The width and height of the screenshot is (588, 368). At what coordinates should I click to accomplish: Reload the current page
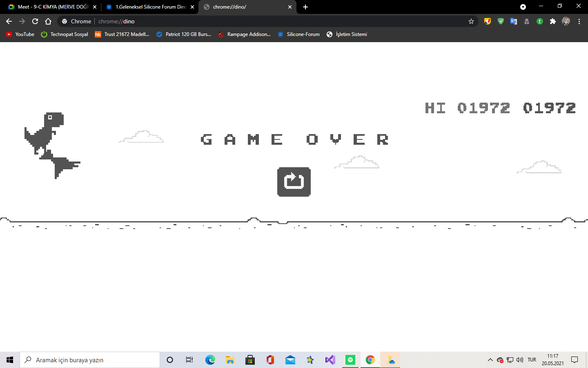(35, 21)
